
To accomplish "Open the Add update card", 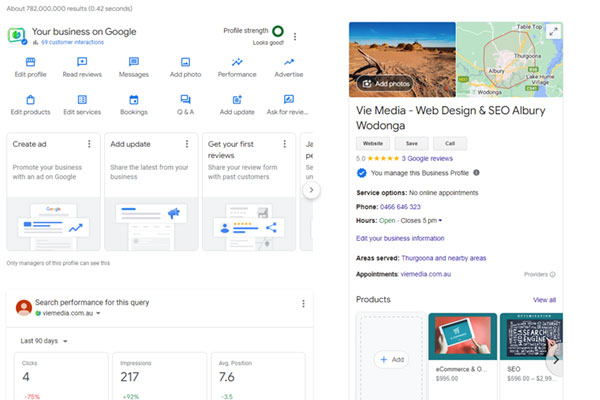I will pyautogui.click(x=151, y=192).
